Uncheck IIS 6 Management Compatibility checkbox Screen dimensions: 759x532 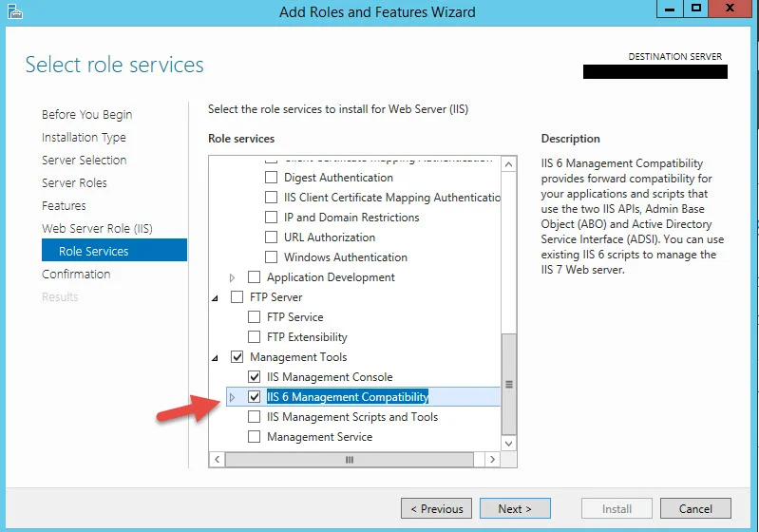point(255,397)
